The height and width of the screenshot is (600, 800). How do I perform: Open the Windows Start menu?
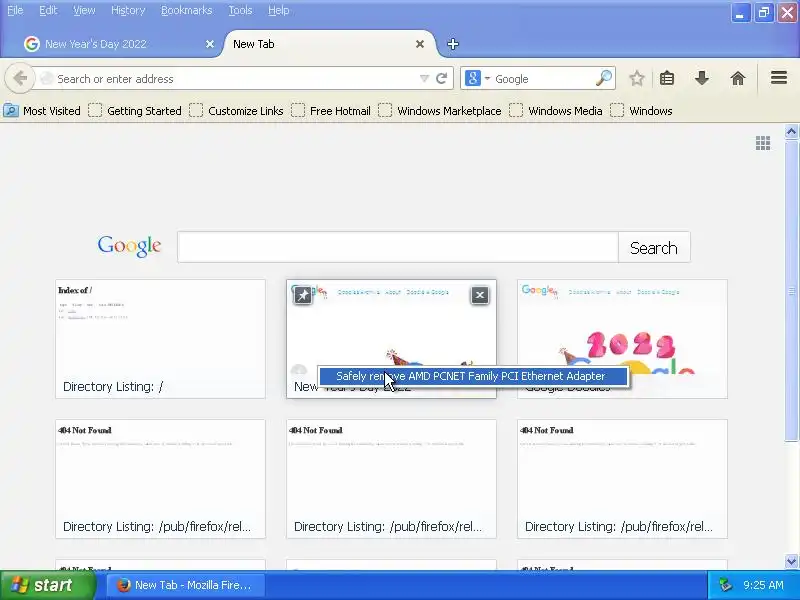pos(48,585)
